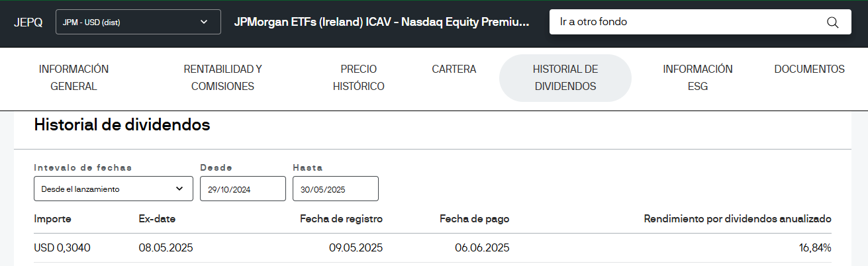Edit the Hasta date field 30/05/2025
The image size is (868, 266).
pyautogui.click(x=336, y=189)
